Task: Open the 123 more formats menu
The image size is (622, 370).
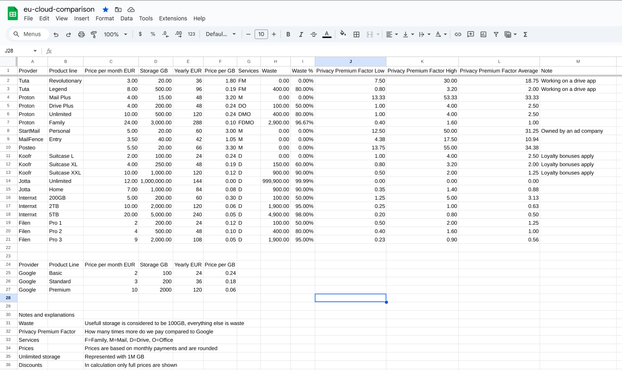Action: (x=191, y=35)
